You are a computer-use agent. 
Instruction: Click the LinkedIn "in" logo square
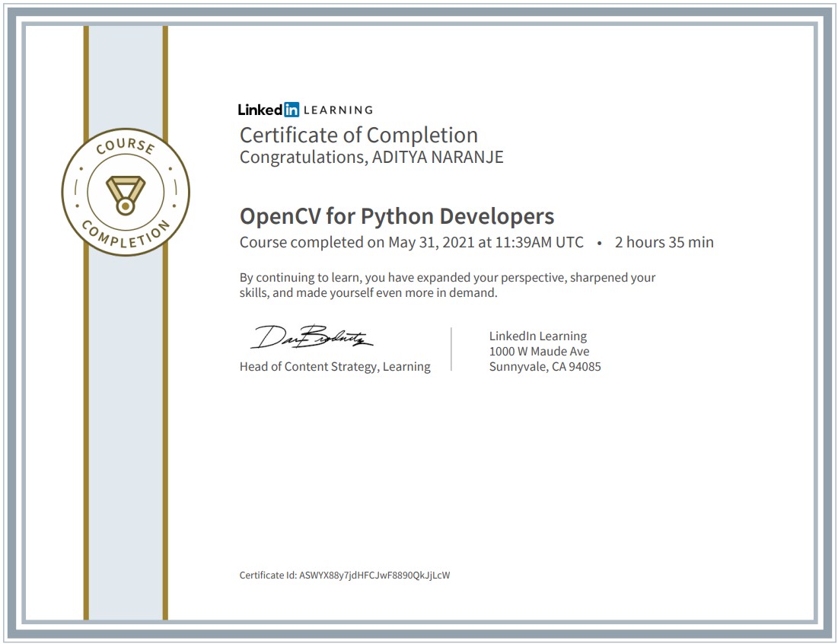click(290, 110)
